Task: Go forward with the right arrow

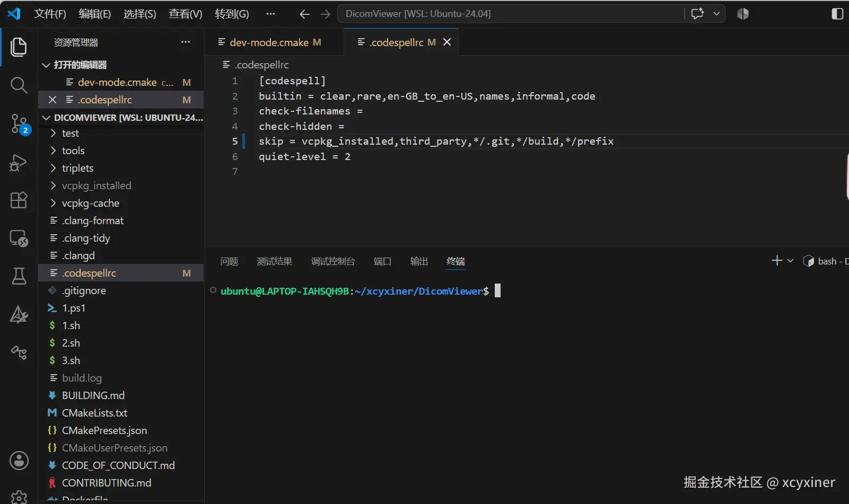Action: pos(325,14)
